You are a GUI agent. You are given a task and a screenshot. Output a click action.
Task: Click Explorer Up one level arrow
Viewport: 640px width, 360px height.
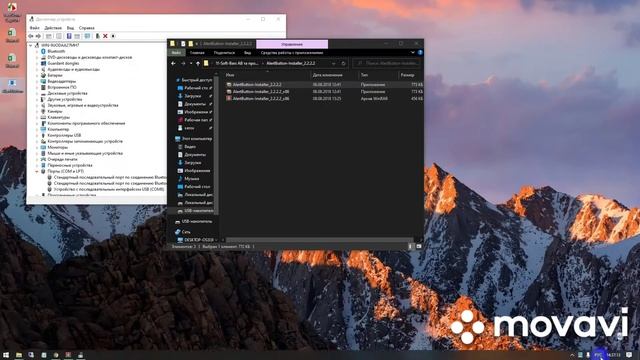tap(198, 64)
